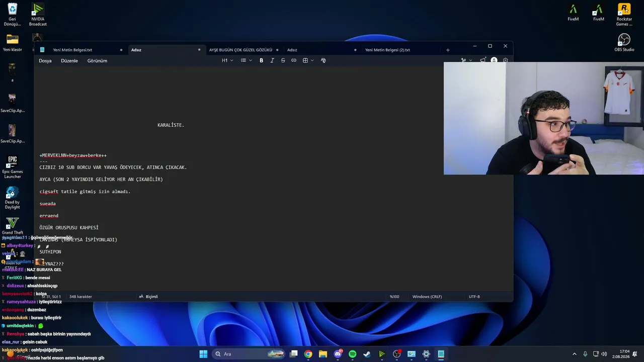Screen dimensions: 644x362
Task: Open Task View on the taskbar
Action: coord(294,354)
